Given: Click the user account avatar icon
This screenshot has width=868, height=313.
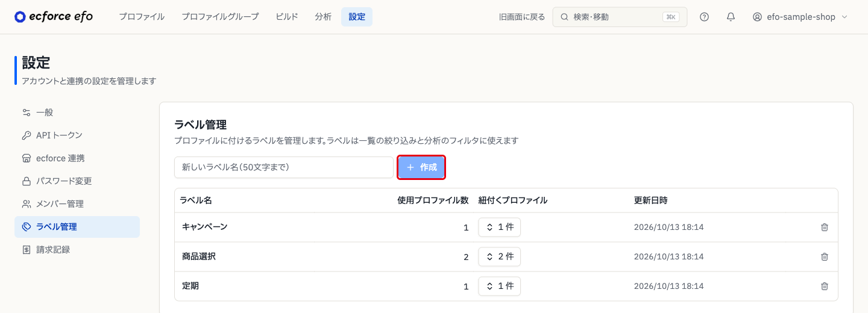Looking at the screenshot, I should pyautogui.click(x=757, y=17).
